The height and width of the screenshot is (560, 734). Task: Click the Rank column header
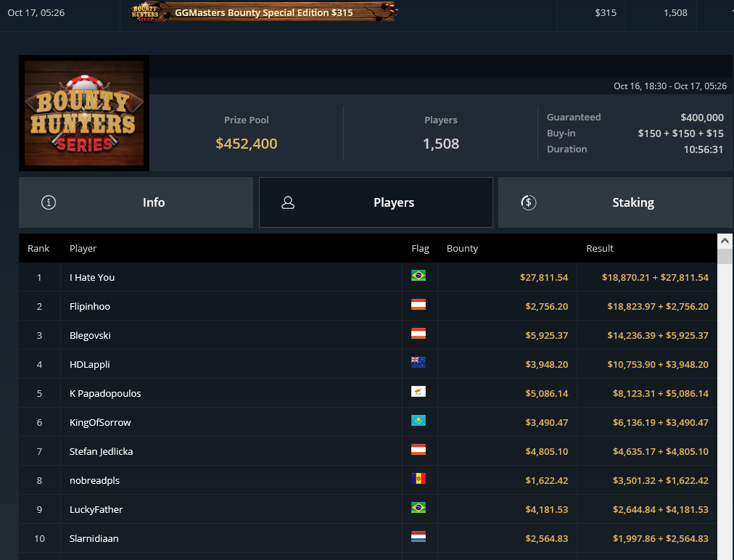(38, 248)
